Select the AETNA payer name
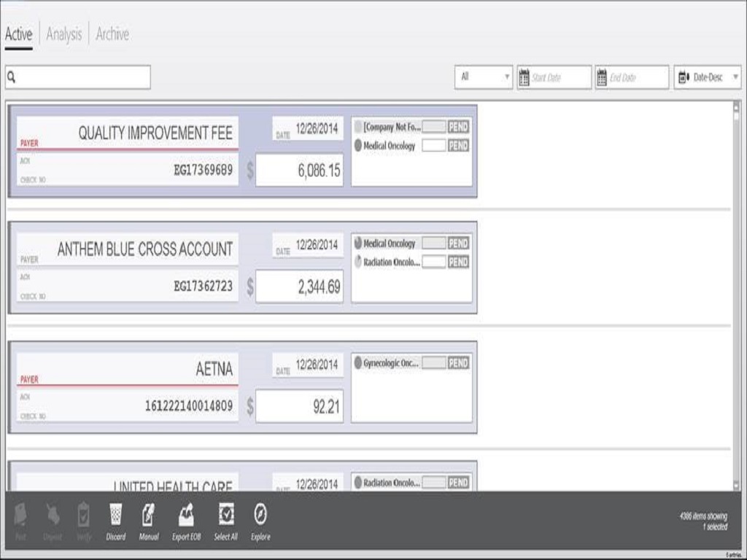This screenshot has width=747, height=560. pos(214,369)
